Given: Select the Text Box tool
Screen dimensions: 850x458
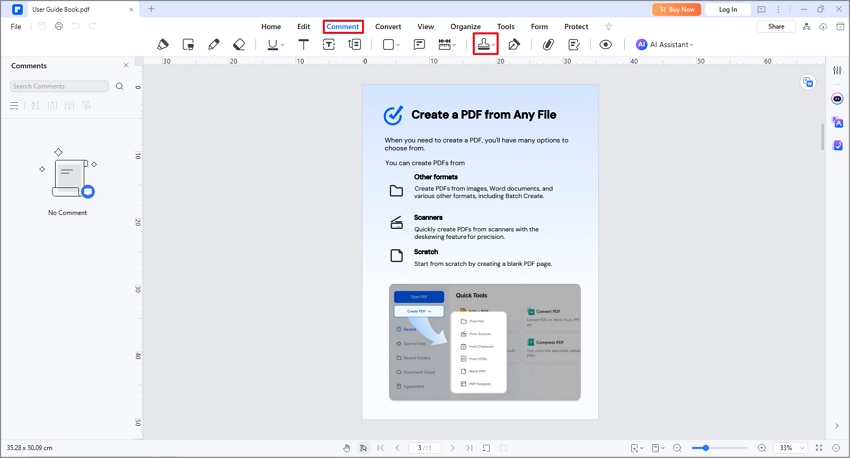Looking at the screenshot, I should click(329, 44).
